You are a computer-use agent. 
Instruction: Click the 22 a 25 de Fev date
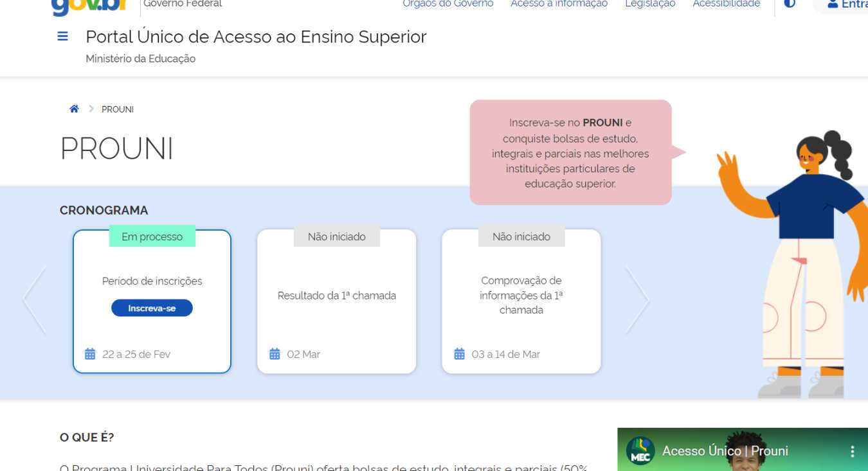pyautogui.click(x=136, y=354)
